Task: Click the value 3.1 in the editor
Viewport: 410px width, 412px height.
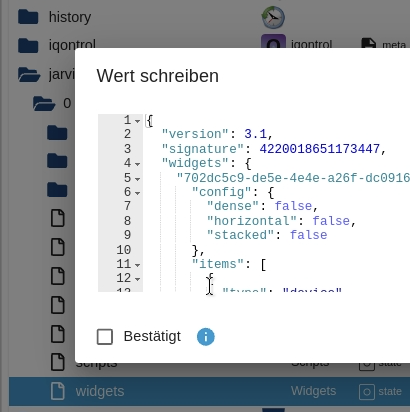Action: [x=255, y=134]
